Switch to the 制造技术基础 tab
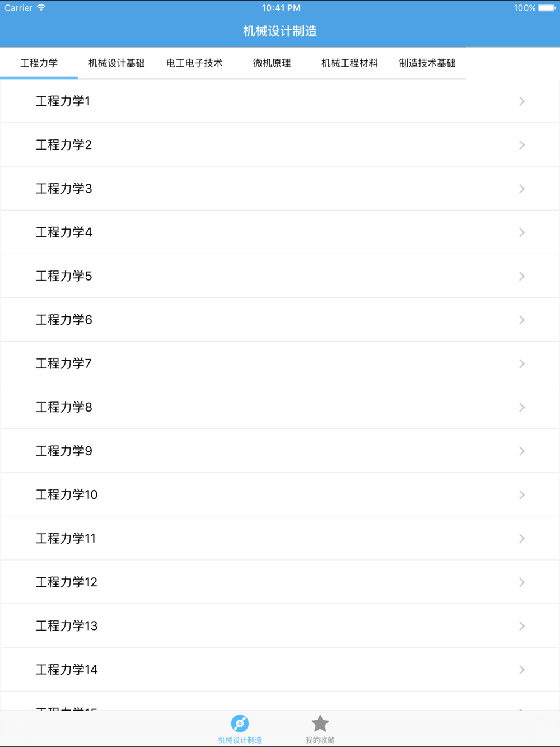Viewport: 560px width, 747px height. click(427, 63)
